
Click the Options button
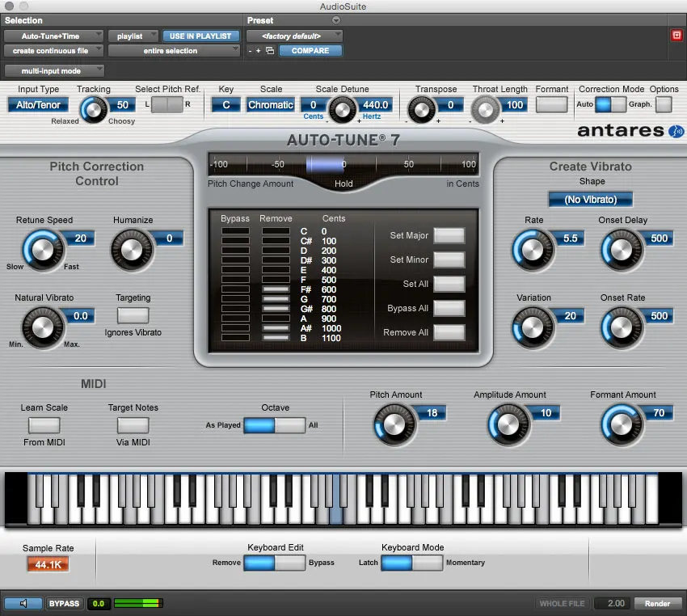point(664,105)
